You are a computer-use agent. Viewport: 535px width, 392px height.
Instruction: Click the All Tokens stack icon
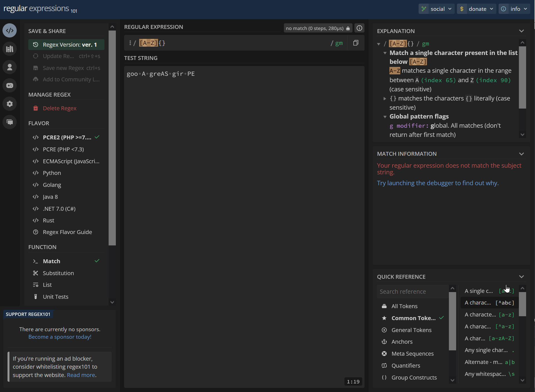point(384,306)
